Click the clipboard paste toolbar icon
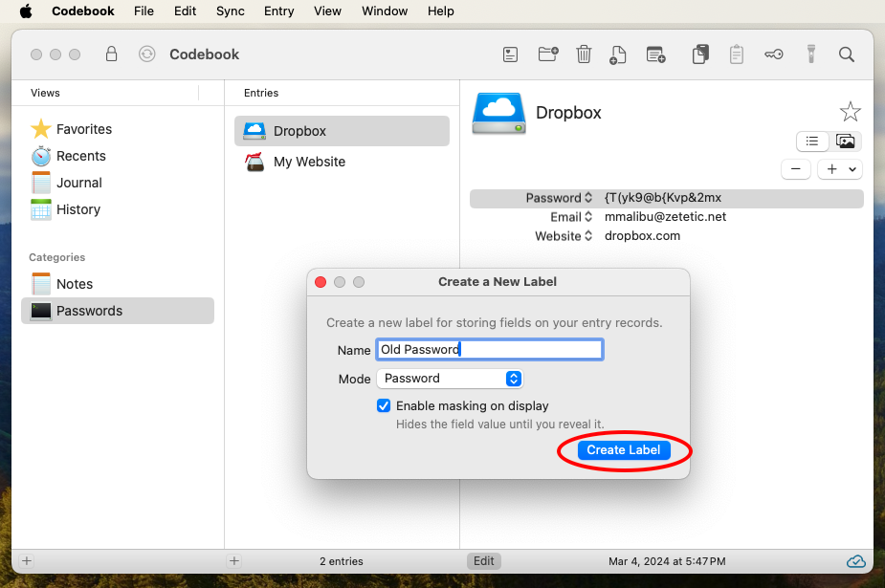Viewport: 885px width, 588px height. [x=737, y=54]
